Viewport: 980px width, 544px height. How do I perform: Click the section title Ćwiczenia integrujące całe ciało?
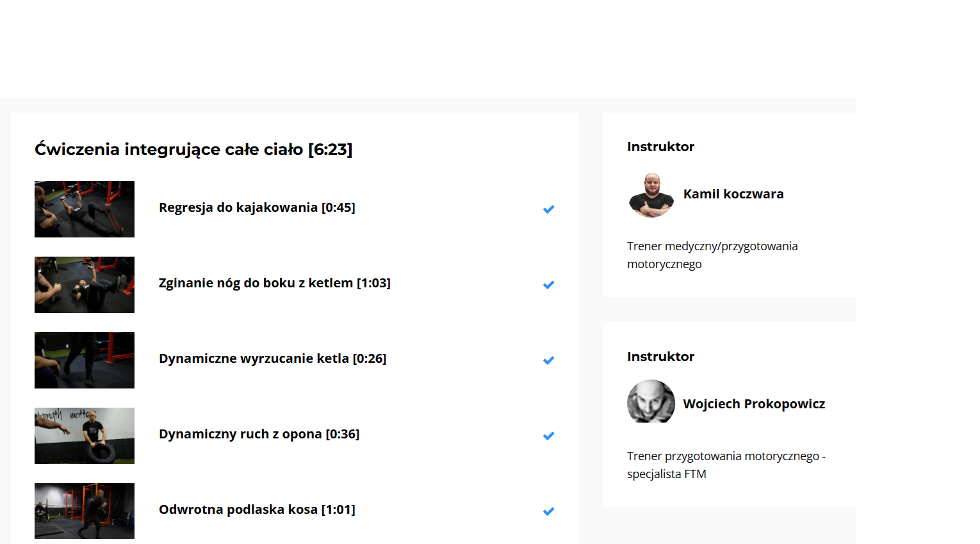(193, 149)
